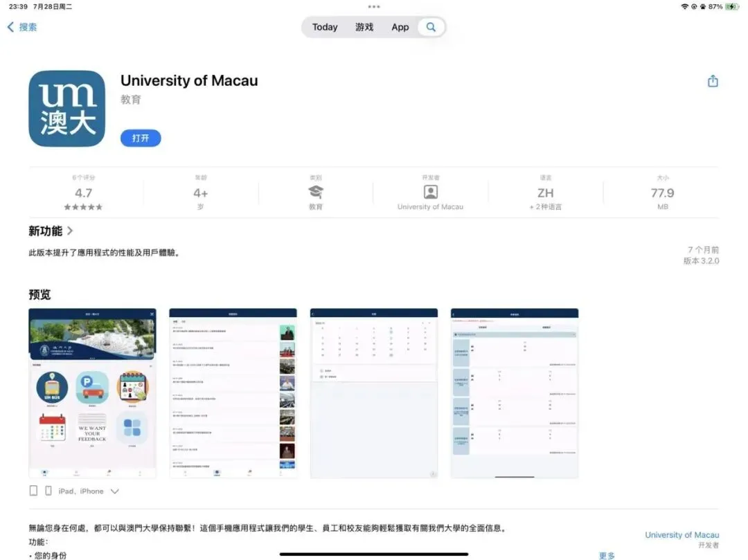Tap the home indicator bar

tap(374, 554)
